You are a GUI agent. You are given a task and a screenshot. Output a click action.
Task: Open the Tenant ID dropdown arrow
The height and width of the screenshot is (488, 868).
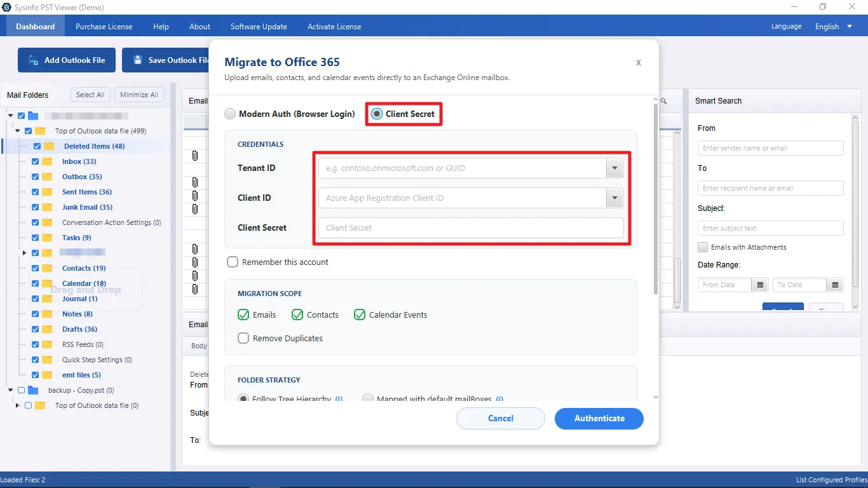tap(614, 168)
